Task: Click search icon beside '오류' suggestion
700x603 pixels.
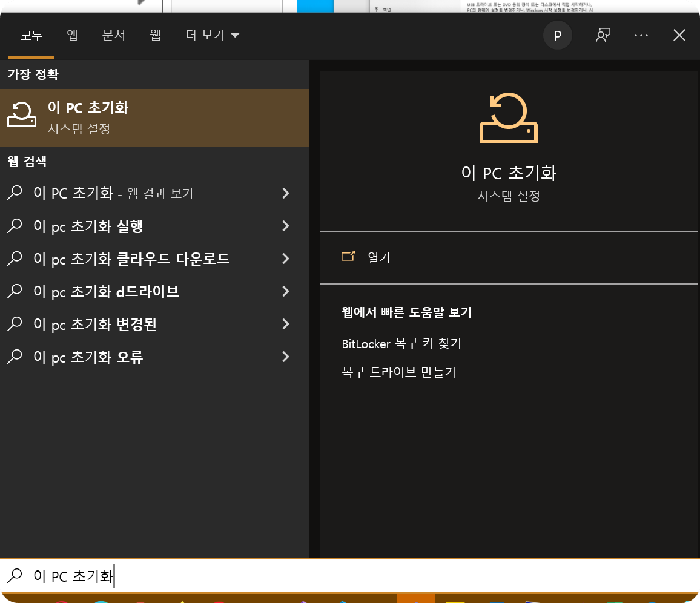Action: (x=15, y=356)
